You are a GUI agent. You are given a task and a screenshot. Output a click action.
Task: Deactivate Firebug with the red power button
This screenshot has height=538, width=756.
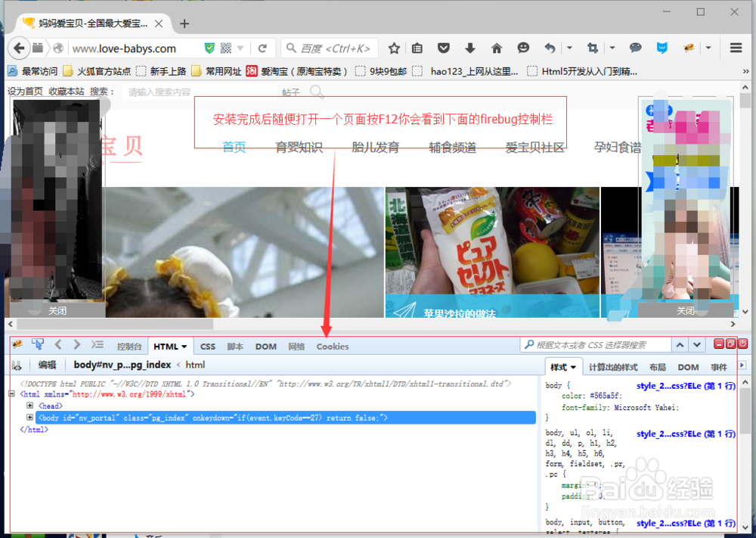pos(742,344)
